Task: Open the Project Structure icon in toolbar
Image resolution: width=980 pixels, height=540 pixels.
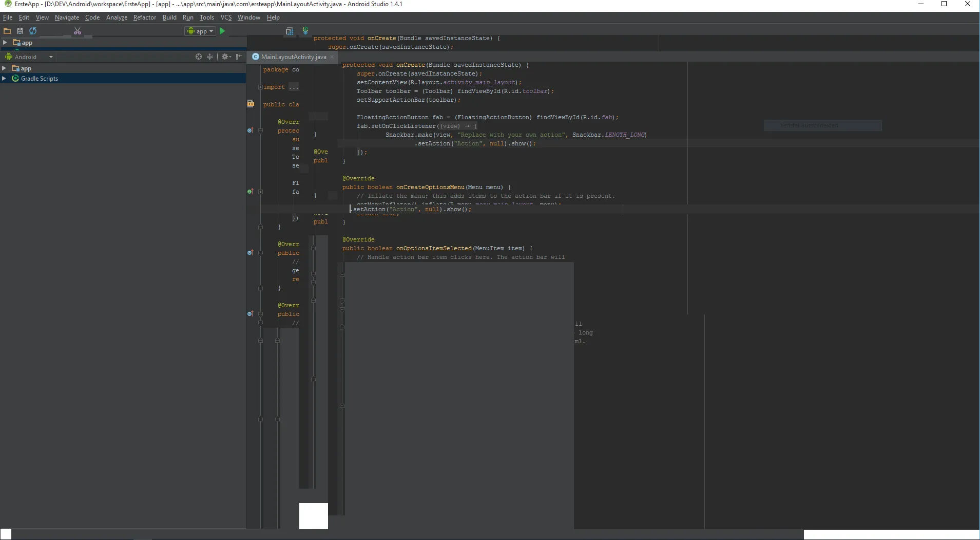Action: click(290, 31)
